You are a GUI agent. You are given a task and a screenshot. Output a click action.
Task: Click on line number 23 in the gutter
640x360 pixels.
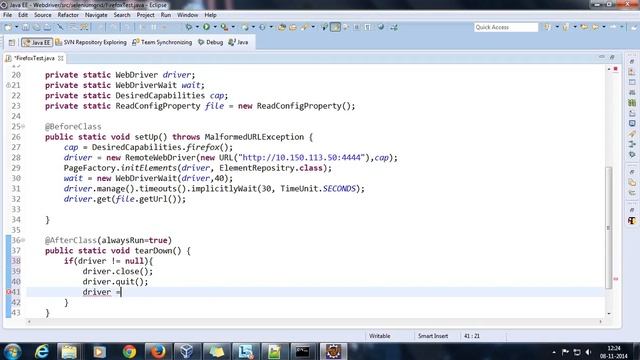16,106
